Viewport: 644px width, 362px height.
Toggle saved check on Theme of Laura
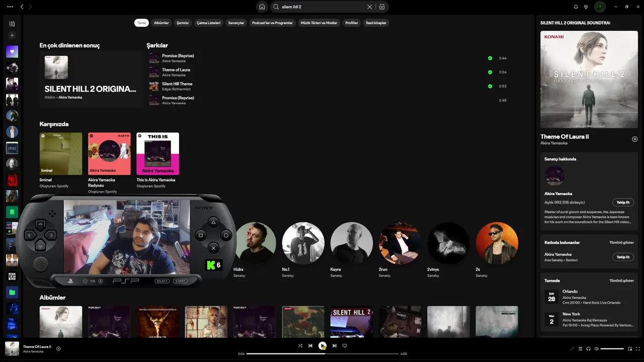[490, 72]
